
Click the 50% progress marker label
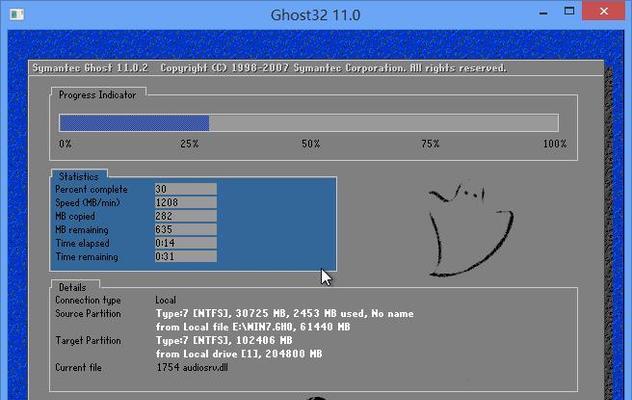click(311, 144)
